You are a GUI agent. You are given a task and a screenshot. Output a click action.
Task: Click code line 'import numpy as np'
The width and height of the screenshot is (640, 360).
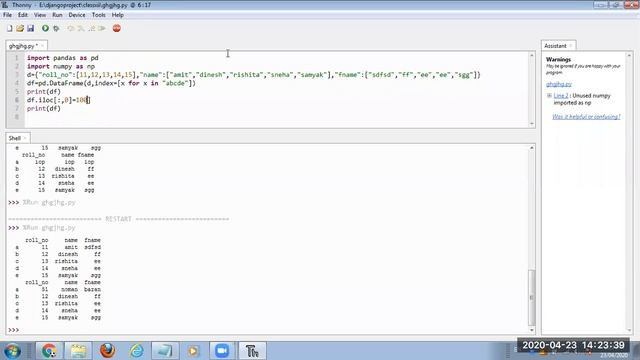pyautogui.click(x=61, y=66)
